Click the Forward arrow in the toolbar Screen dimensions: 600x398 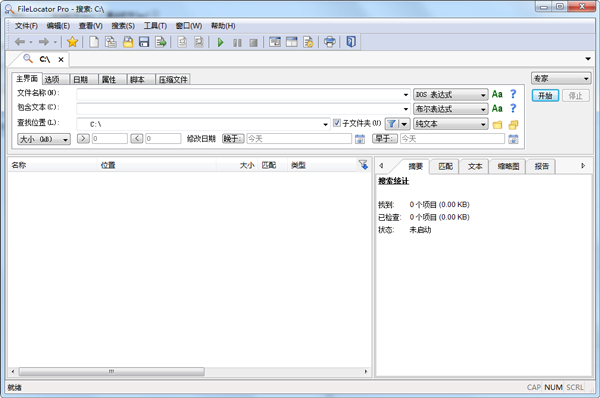(x=44, y=42)
